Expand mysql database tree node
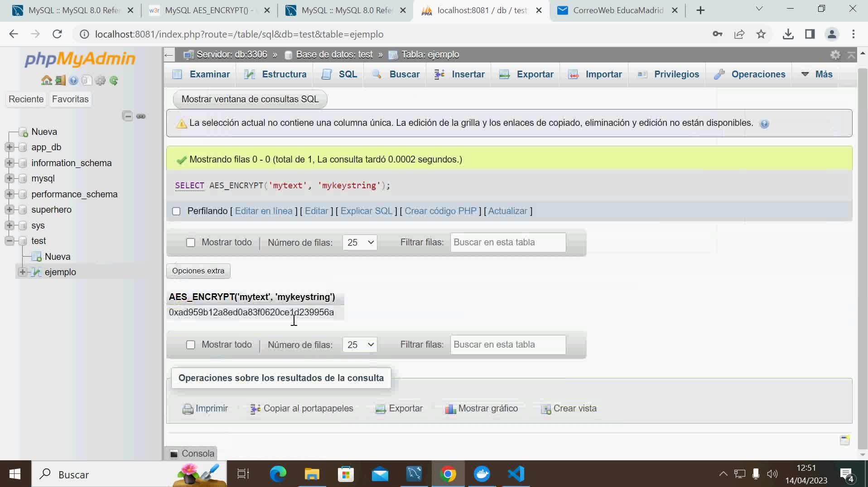The height and width of the screenshot is (487, 868). [9, 178]
